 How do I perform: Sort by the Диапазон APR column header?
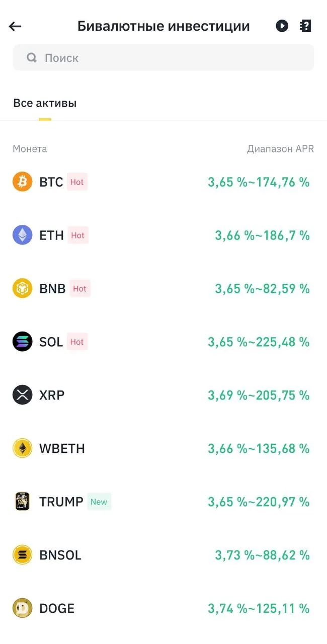[280, 149]
